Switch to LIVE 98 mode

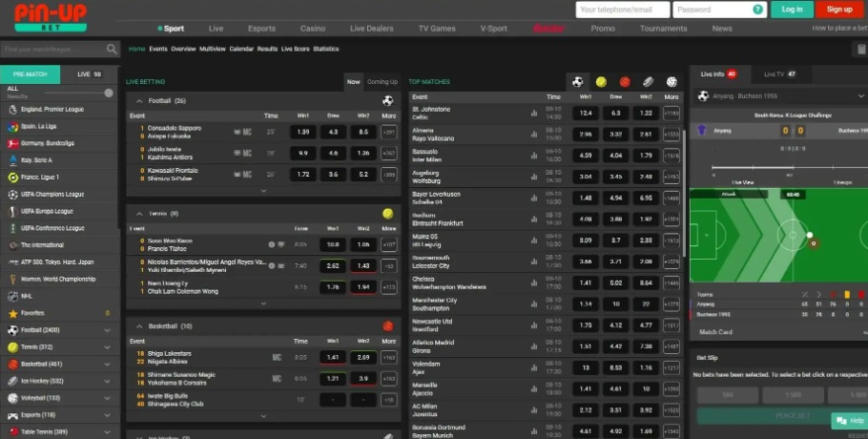coord(89,74)
